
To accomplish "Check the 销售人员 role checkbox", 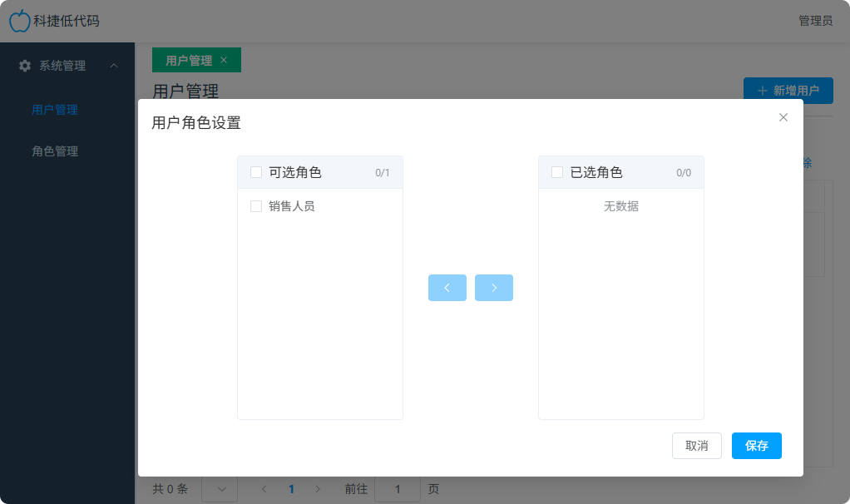I will pyautogui.click(x=256, y=206).
